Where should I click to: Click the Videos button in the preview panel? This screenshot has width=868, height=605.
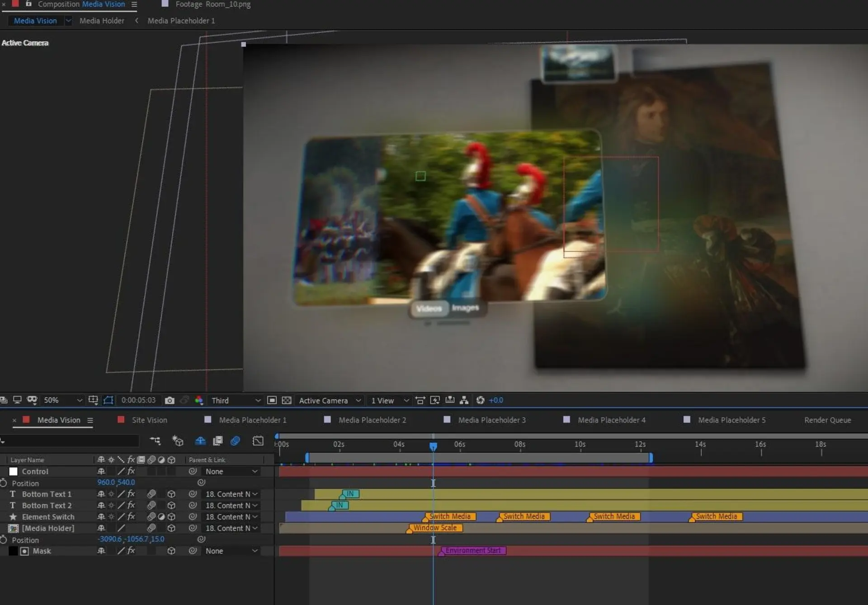(429, 308)
